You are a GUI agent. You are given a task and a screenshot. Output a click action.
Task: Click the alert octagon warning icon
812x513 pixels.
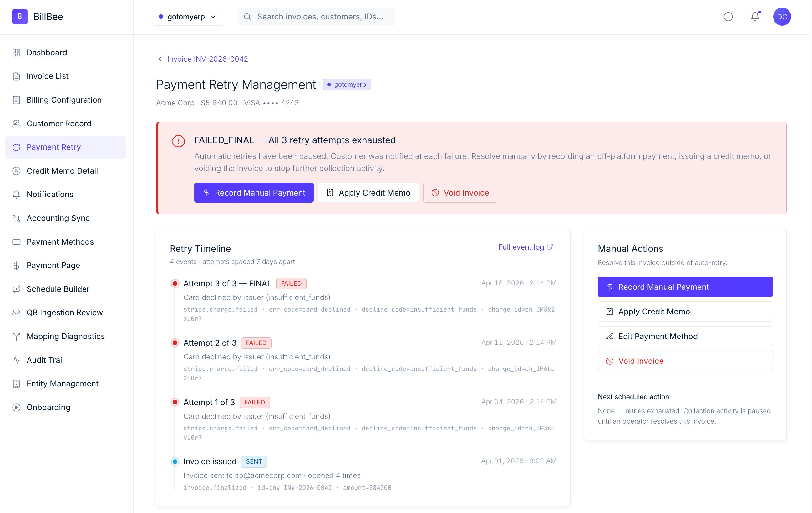(178, 141)
